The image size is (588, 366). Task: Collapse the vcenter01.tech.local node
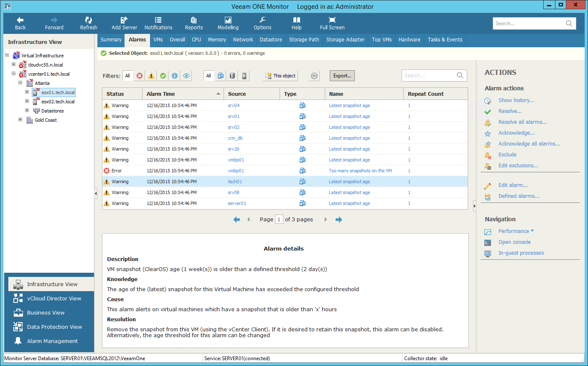pyautogui.click(x=13, y=73)
